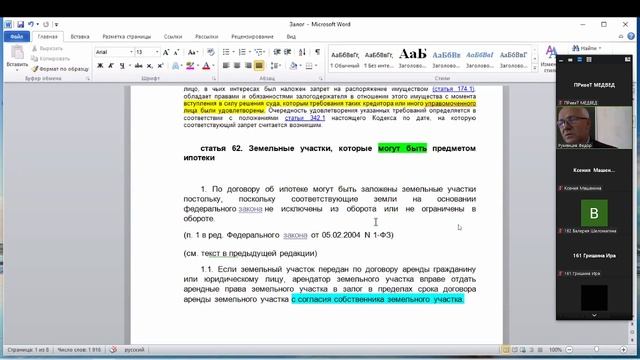The image size is (640, 360).
Task: Switch to the Вставка tab
Action: click(x=80, y=37)
